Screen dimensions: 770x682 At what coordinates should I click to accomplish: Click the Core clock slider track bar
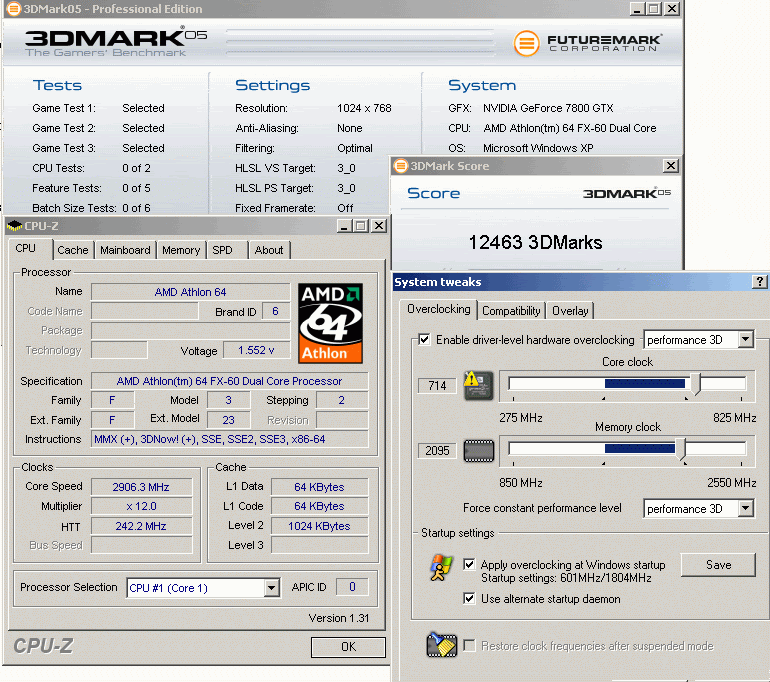627,383
